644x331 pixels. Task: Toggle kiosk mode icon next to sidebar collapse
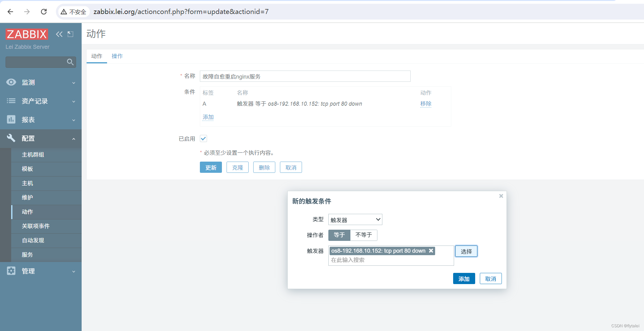[70, 34]
